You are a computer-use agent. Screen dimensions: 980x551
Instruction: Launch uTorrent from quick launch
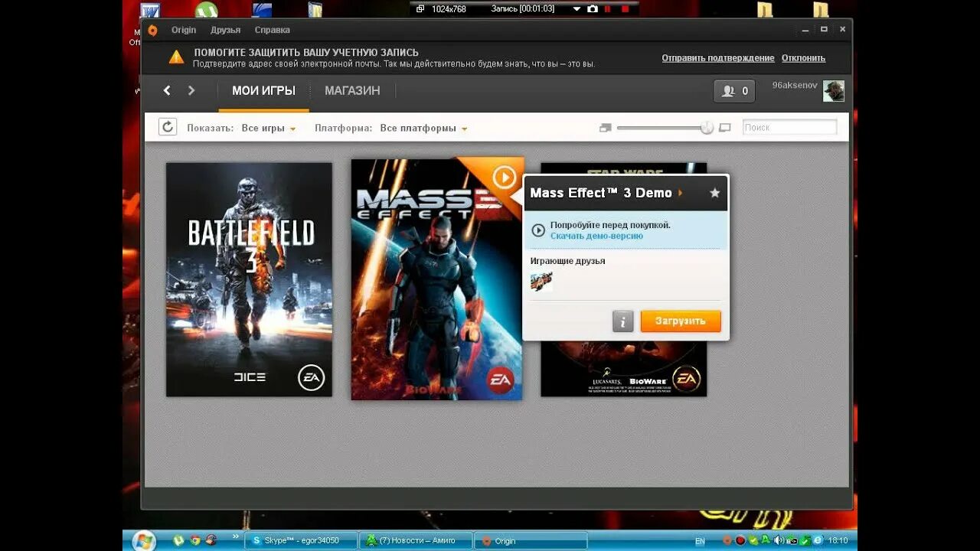pyautogui.click(x=178, y=540)
